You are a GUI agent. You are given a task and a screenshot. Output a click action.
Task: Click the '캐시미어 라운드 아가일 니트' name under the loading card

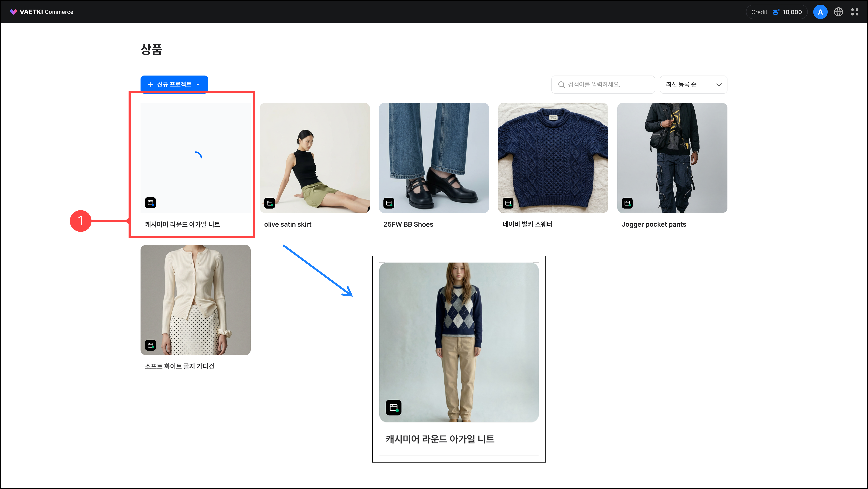183,224
